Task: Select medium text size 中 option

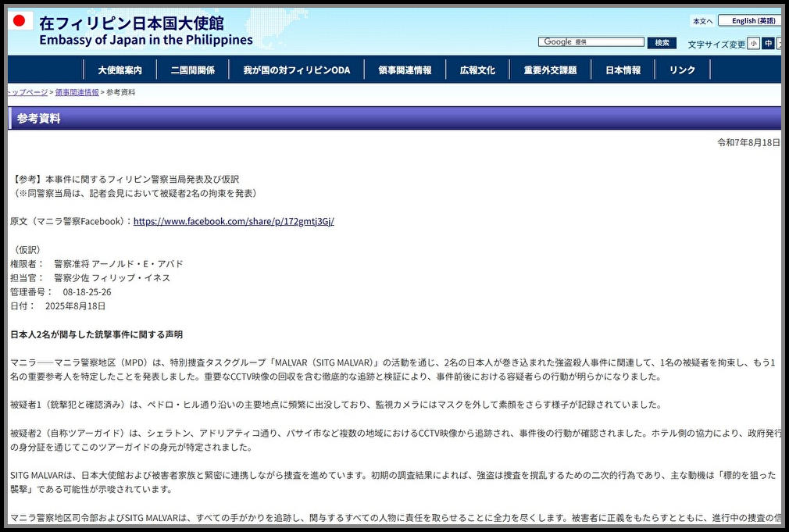Action: 769,44
